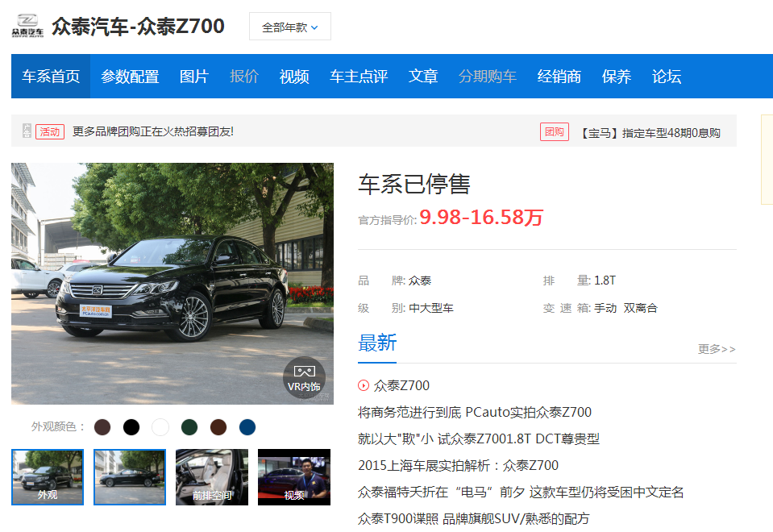Open the 外观 exterior thumbnail
Viewport: 773px width, 532px height.
[48, 476]
